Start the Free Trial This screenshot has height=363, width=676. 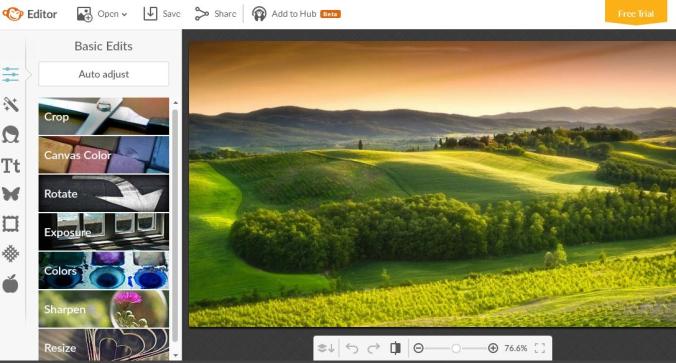tap(636, 13)
